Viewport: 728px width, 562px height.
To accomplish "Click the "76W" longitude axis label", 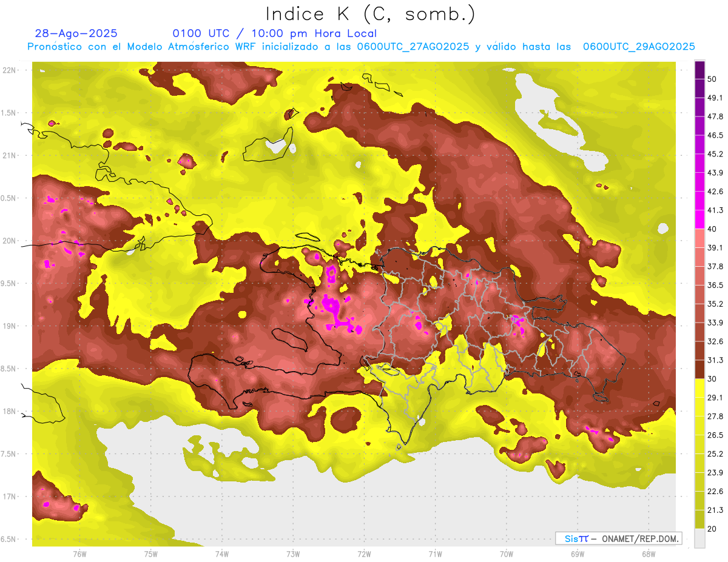I will pos(79,554).
